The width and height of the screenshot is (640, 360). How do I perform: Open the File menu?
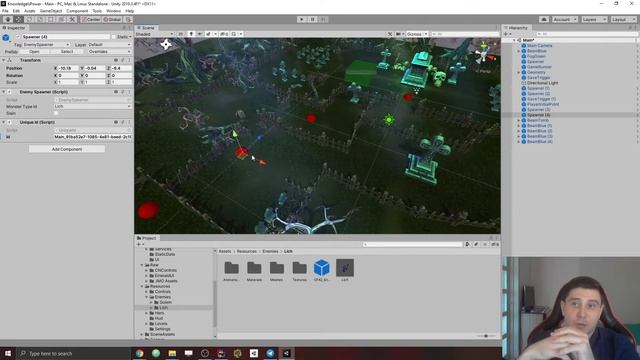coord(5,11)
